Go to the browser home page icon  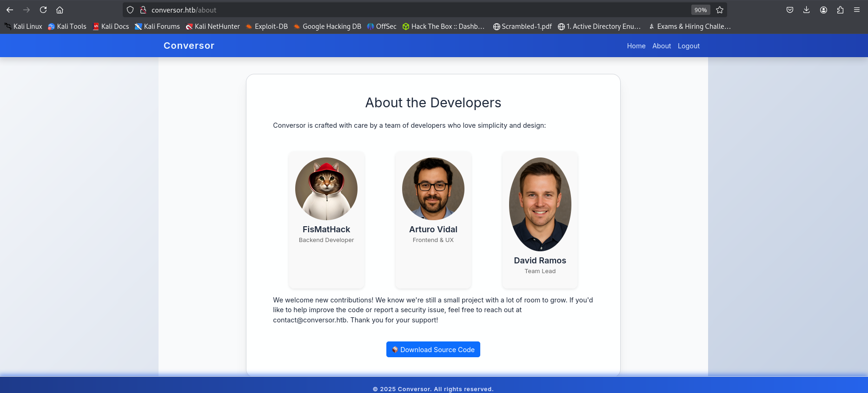click(x=60, y=10)
